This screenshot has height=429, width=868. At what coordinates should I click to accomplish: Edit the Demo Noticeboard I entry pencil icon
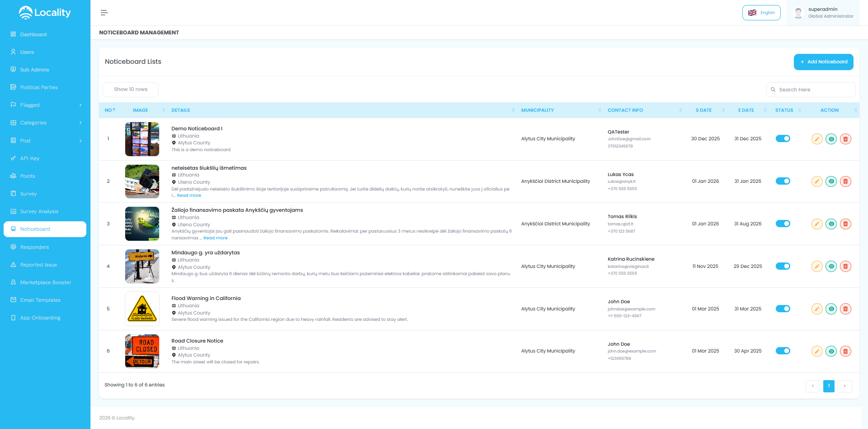[x=816, y=139]
